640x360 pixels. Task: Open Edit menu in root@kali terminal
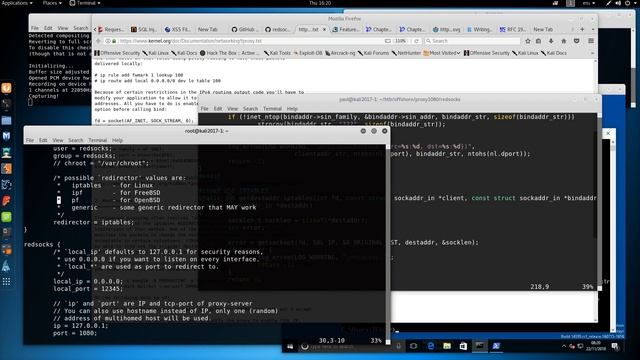(43, 140)
